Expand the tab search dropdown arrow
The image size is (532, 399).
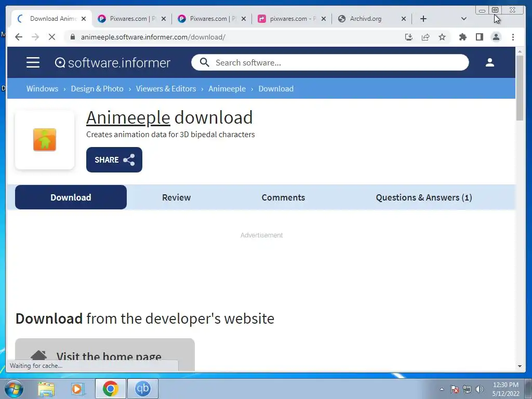[464, 19]
